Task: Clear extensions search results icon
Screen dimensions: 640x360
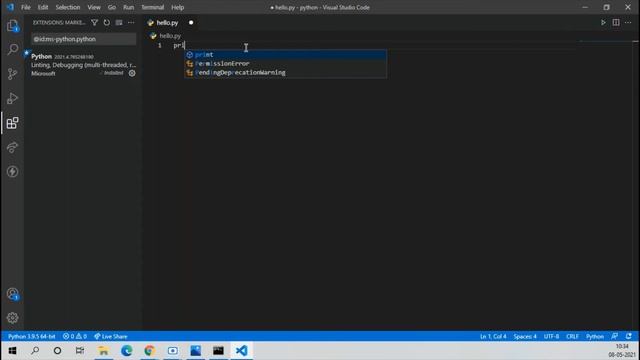Action: coord(119,22)
